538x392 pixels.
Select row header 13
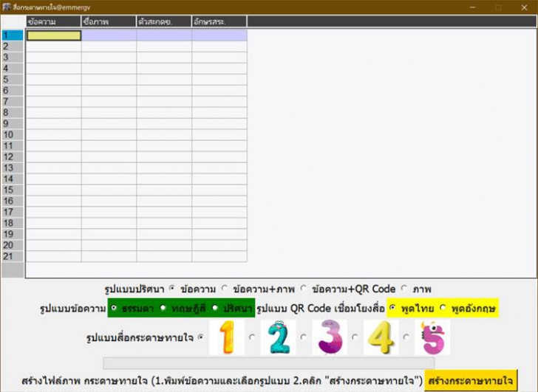click(13, 168)
